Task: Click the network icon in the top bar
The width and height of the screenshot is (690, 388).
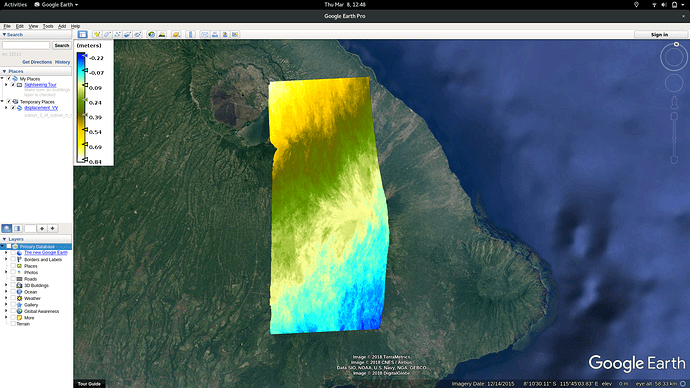Action: tap(654, 4)
